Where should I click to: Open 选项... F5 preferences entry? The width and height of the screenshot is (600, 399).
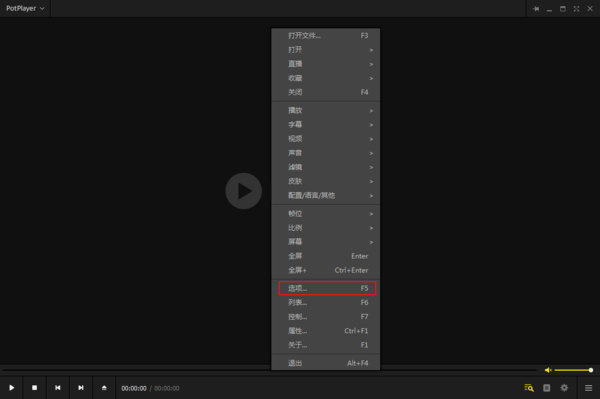point(326,288)
